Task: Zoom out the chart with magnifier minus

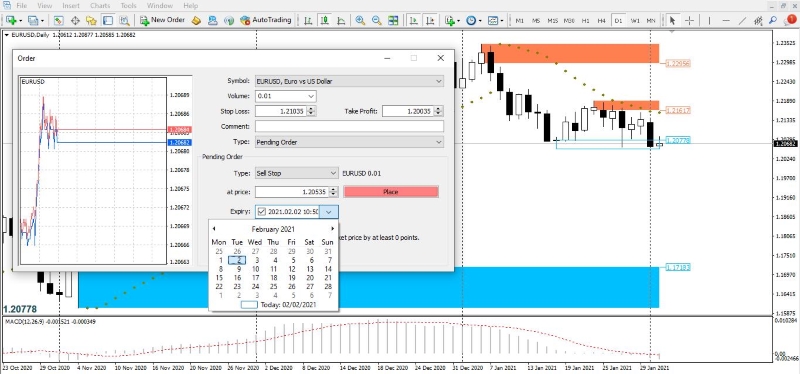Action: tap(377, 20)
